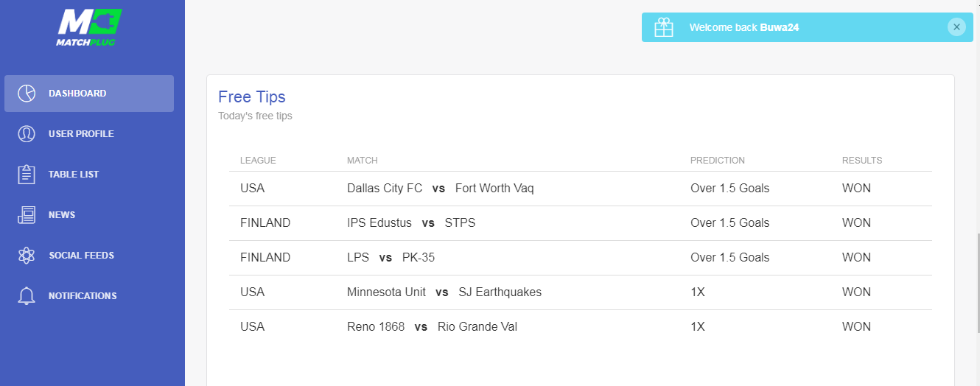Image resolution: width=980 pixels, height=386 pixels.
Task: Click the News newspaper icon
Action: pyautogui.click(x=27, y=215)
